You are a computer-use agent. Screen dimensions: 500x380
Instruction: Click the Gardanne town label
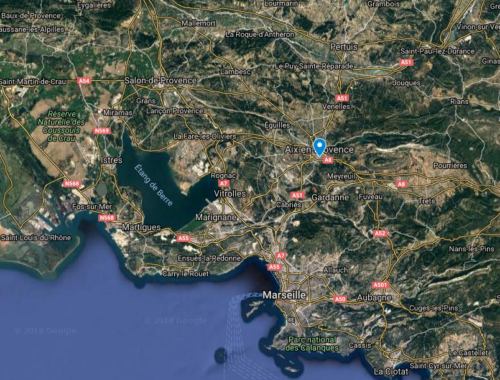[x=330, y=197]
